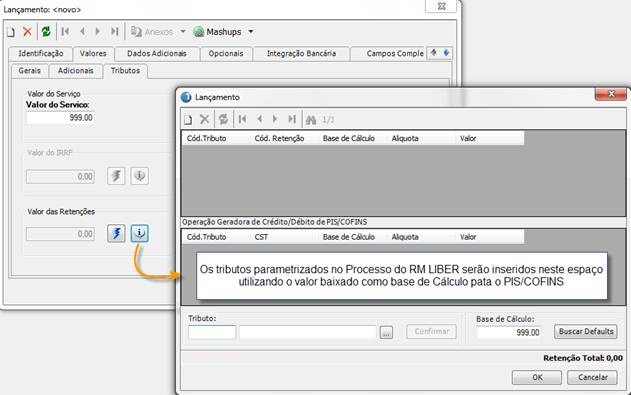Click the Tributo code input field
The width and height of the screenshot is (631, 395).
tap(212, 332)
